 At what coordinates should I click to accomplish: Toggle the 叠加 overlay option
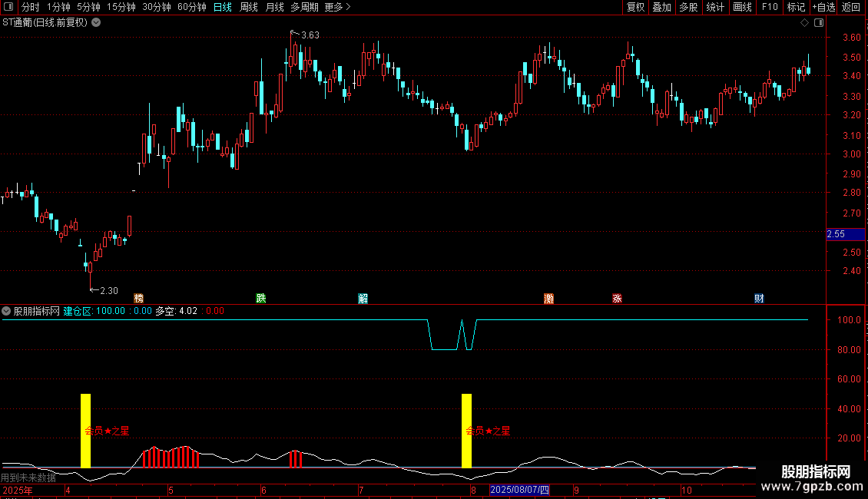(x=661, y=7)
